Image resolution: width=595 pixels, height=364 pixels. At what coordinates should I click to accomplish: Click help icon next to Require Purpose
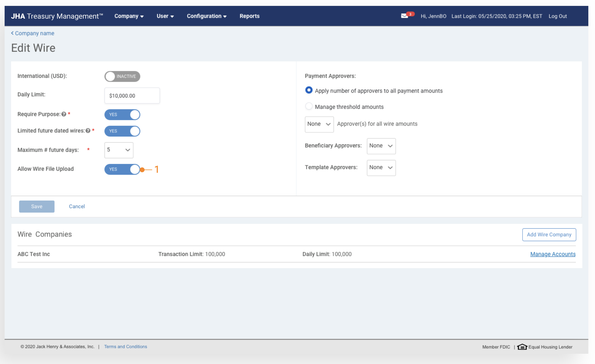pos(64,114)
